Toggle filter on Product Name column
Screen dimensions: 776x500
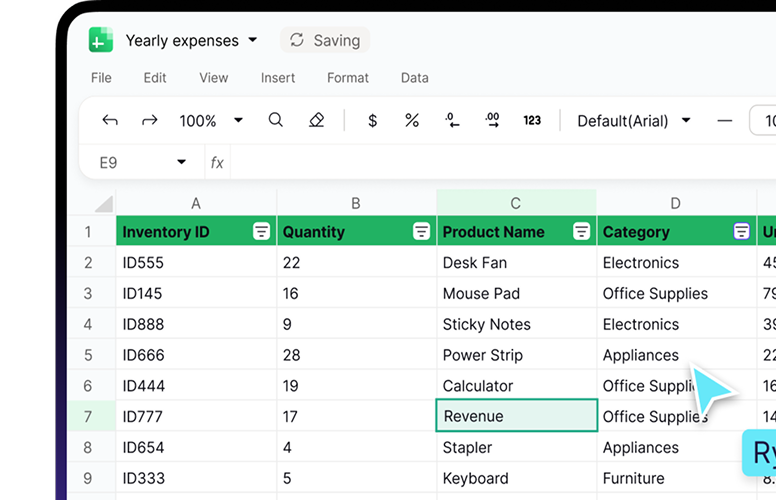pos(581,232)
